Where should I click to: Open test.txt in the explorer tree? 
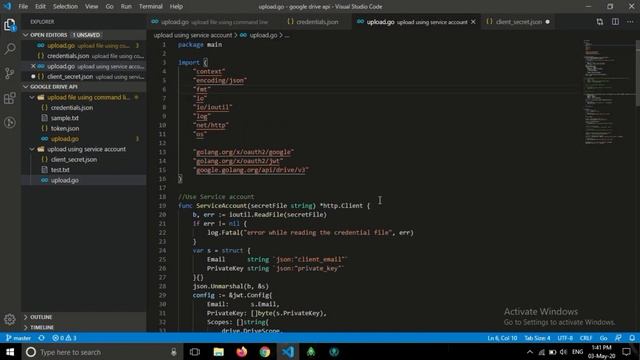click(84, 170)
